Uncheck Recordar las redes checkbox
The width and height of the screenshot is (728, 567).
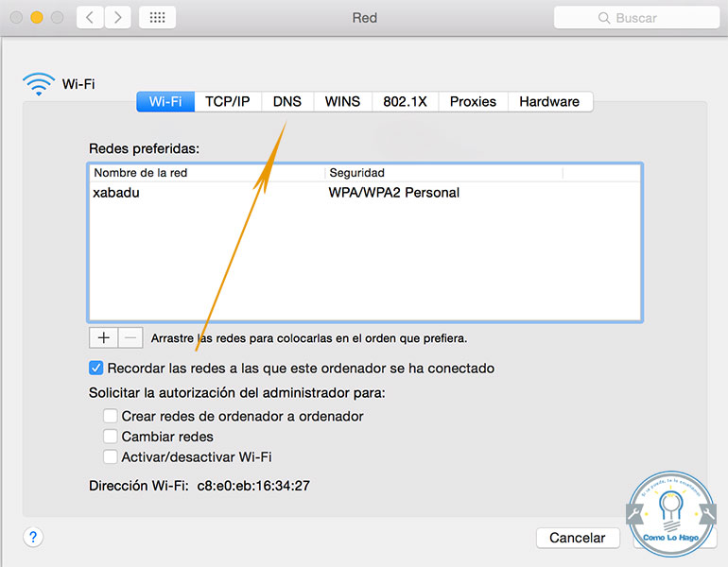coord(95,368)
